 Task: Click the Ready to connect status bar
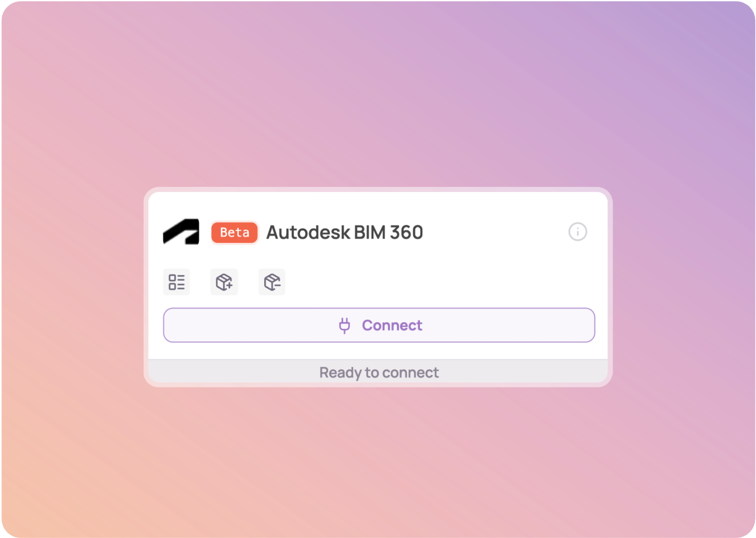pos(378,371)
